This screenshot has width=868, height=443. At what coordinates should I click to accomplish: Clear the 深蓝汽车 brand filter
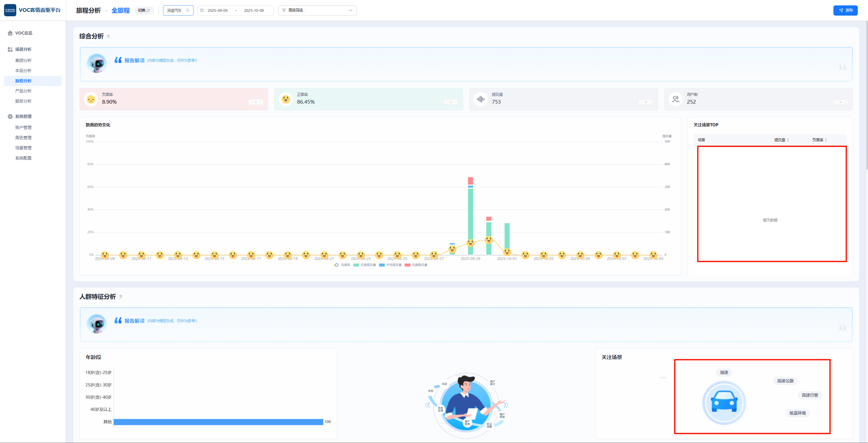(188, 10)
